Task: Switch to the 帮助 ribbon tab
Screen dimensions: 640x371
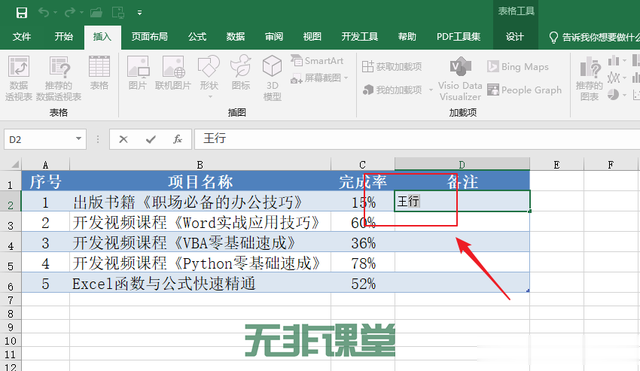Action: (x=407, y=37)
